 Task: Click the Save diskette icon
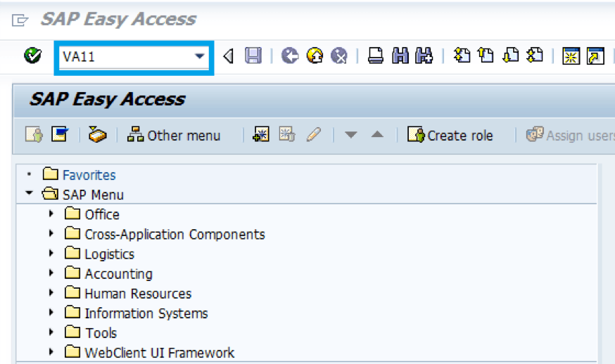tap(253, 56)
